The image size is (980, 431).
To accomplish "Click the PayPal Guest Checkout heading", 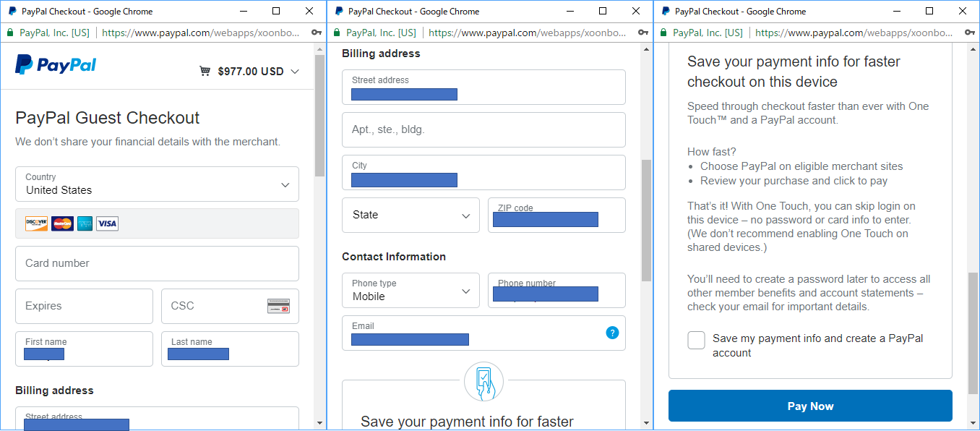I will [x=108, y=118].
